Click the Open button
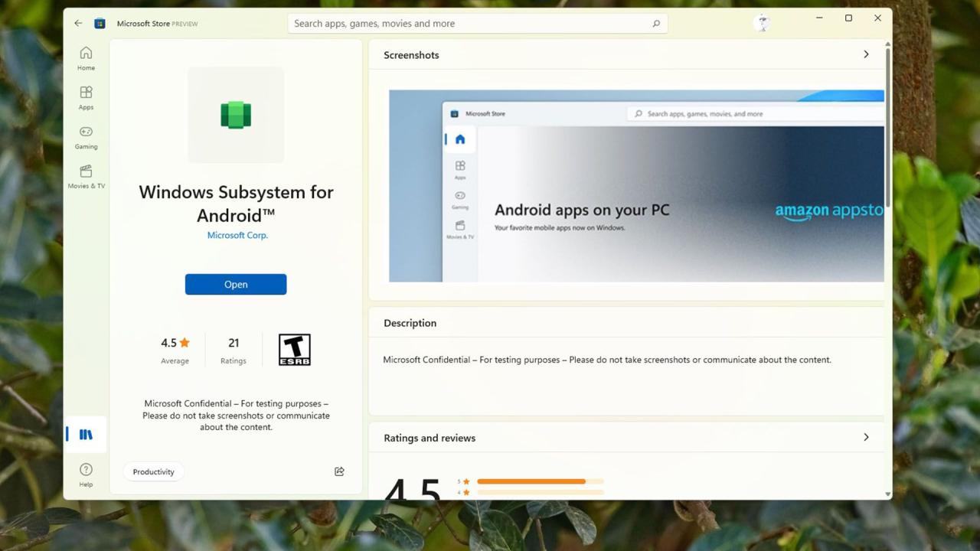The width and height of the screenshot is (980, 551). [x=236, y=284]
